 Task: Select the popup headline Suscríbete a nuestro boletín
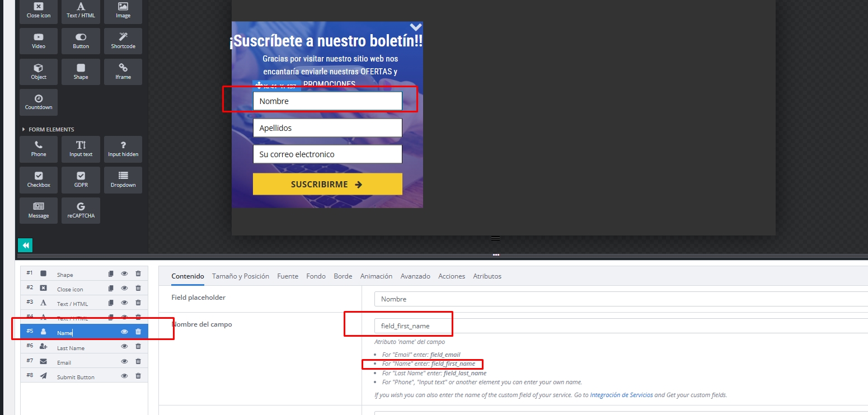coord(326,41)
